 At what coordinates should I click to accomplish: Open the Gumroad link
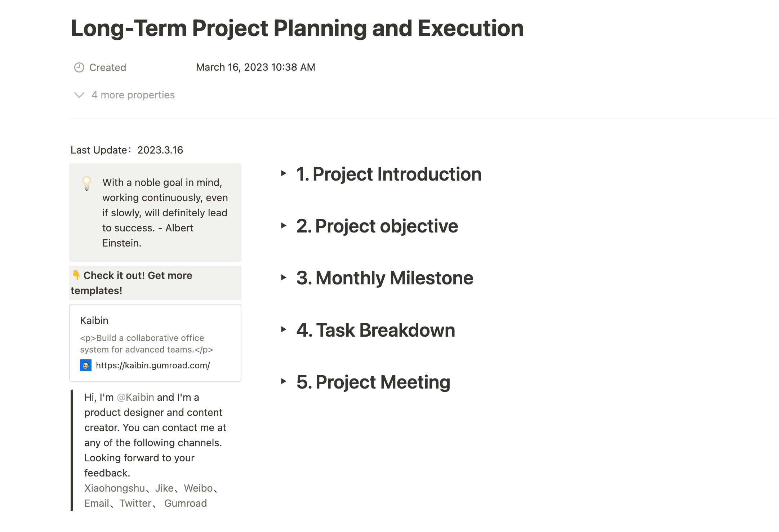(x=186, y=503)
